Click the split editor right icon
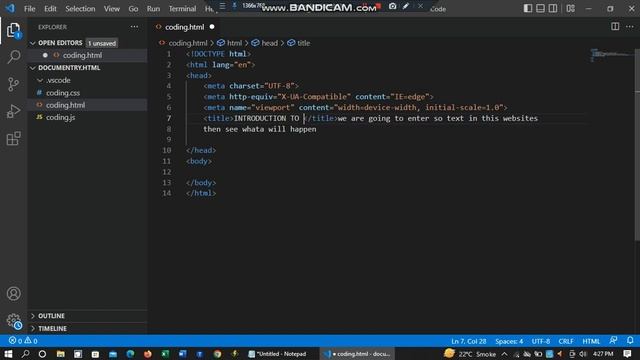The width and height of the screenshot is (640, 360). [x=615, y=27]
